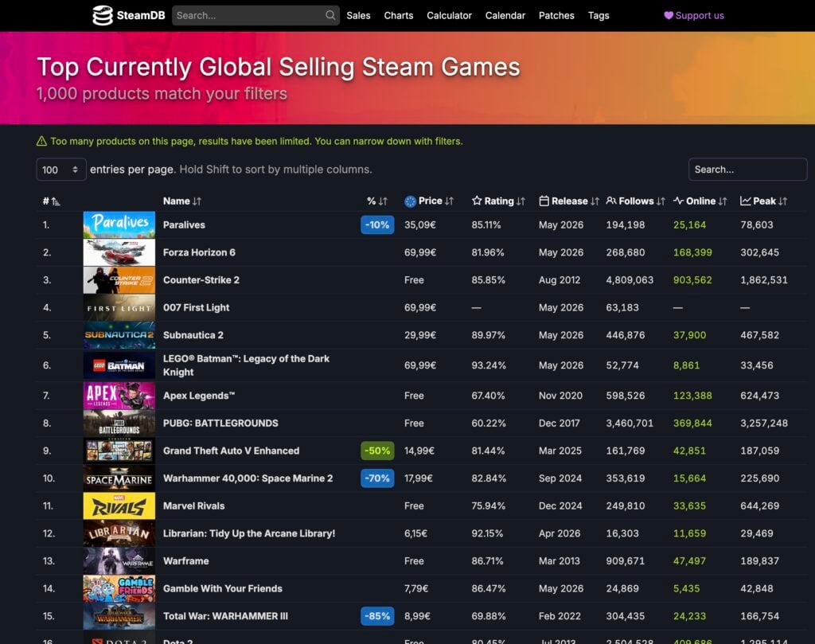815x644 pixels.
Task: Open the Counter-Strike 2 game link
Action: [x=201, y=280]
